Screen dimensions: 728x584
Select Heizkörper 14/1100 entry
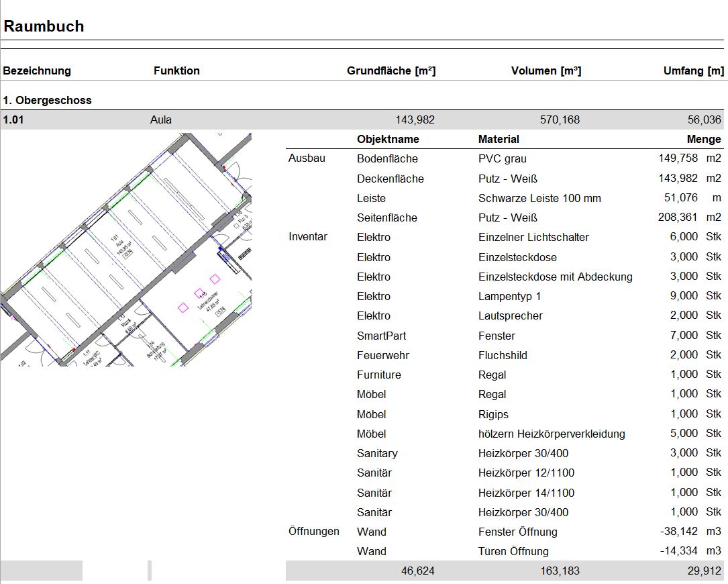coord(526,493)
